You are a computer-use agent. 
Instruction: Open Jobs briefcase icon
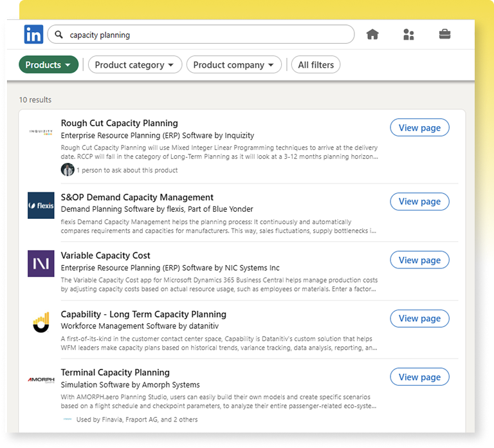(x=444, y=35)
